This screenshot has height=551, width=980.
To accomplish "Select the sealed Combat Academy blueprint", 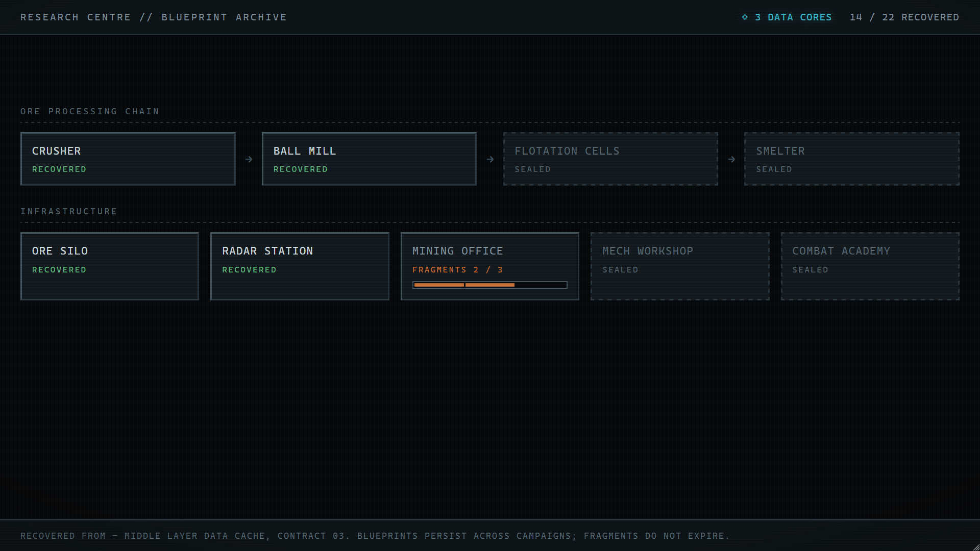I will point(870,266).
